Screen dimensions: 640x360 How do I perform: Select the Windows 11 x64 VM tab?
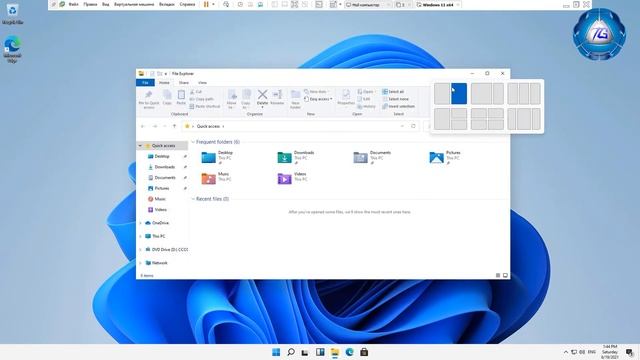pyautogui.click(x=438, y=4)
